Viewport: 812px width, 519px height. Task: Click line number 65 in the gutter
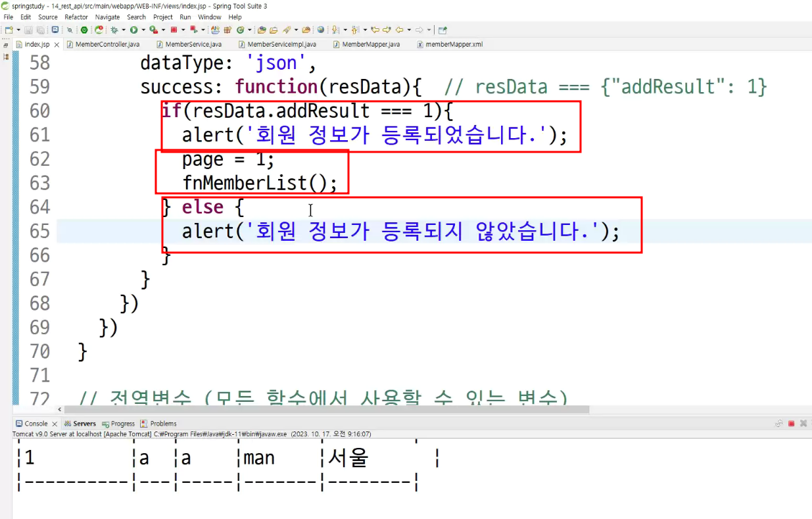pos(39,231)
